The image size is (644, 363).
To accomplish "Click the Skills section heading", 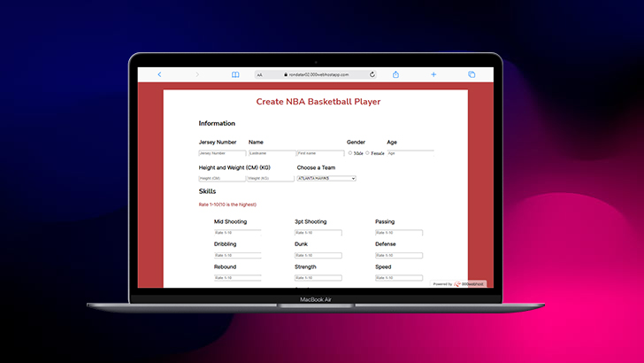I will pos(207,191).
